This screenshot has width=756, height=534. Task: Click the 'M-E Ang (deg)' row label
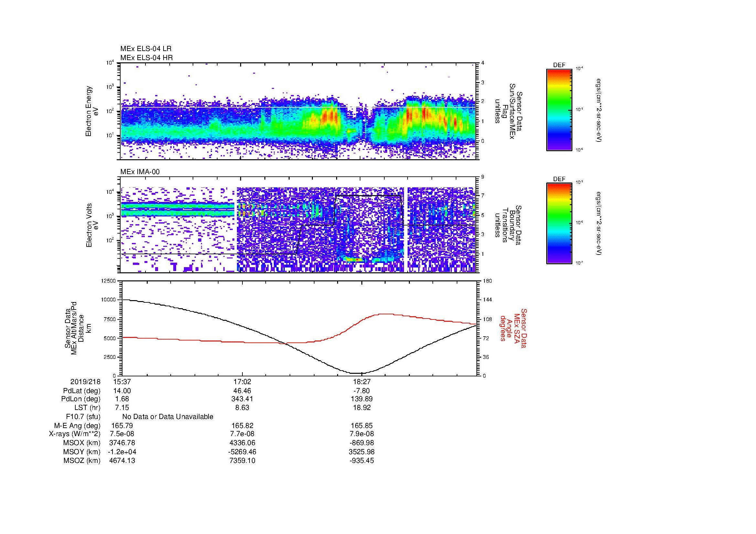pyautogui.click(x=77, y=426)
